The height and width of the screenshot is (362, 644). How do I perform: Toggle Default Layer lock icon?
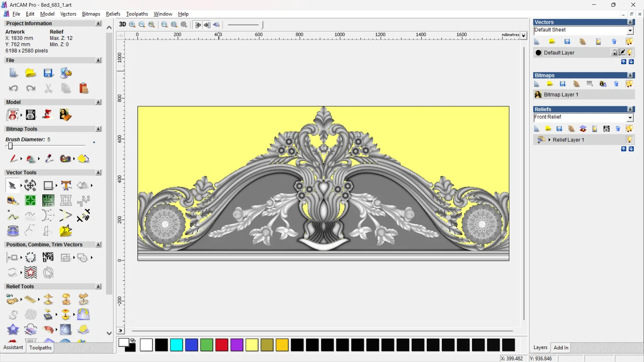tap(614, 53)
